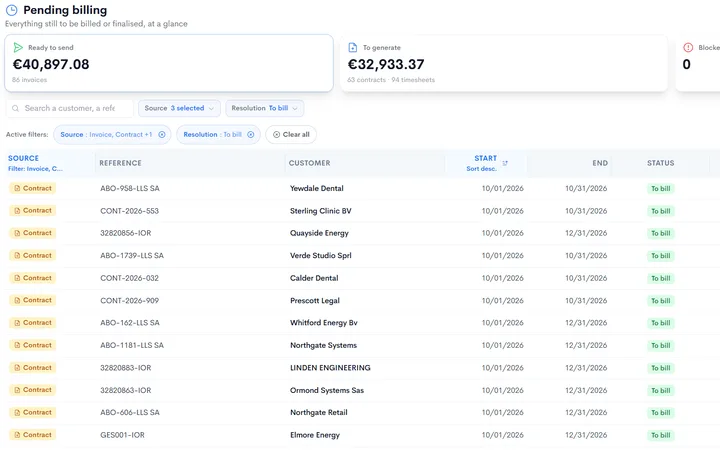Click the €32,933.37 amount

coord(386,64)
